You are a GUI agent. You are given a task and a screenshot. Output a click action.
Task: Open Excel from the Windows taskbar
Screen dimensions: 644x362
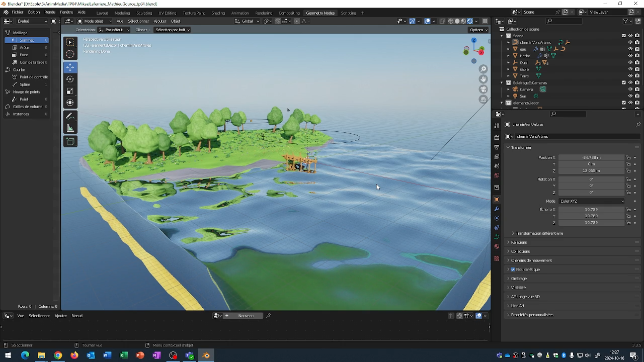(x=124, y=355)
